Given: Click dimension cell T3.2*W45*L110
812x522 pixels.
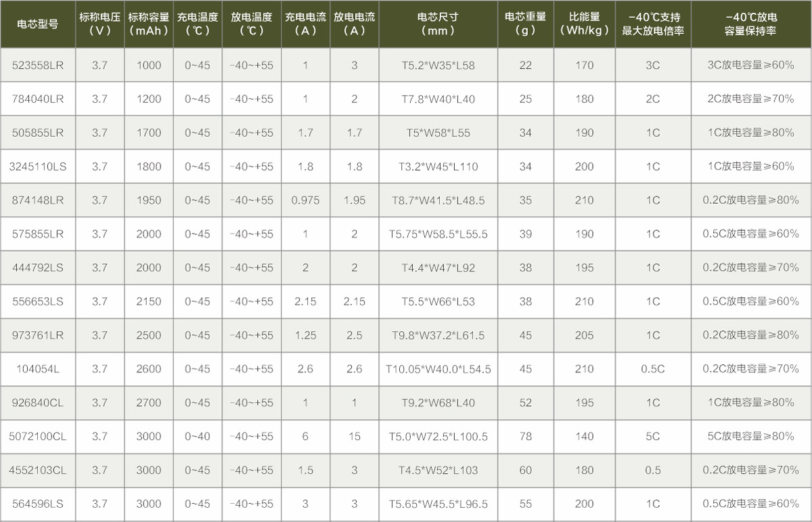Looking at the screenshot, I should coord(438,167).
